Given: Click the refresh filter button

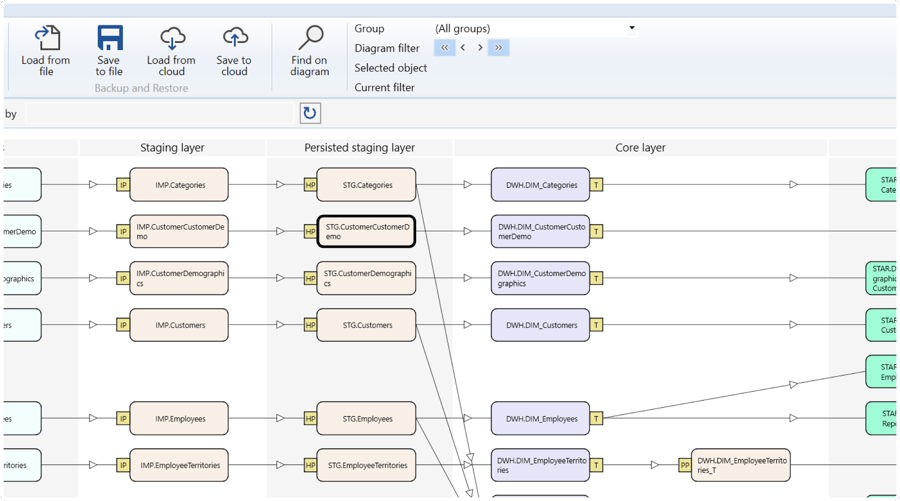Looking at the screenshot, I should click(310, 113).
